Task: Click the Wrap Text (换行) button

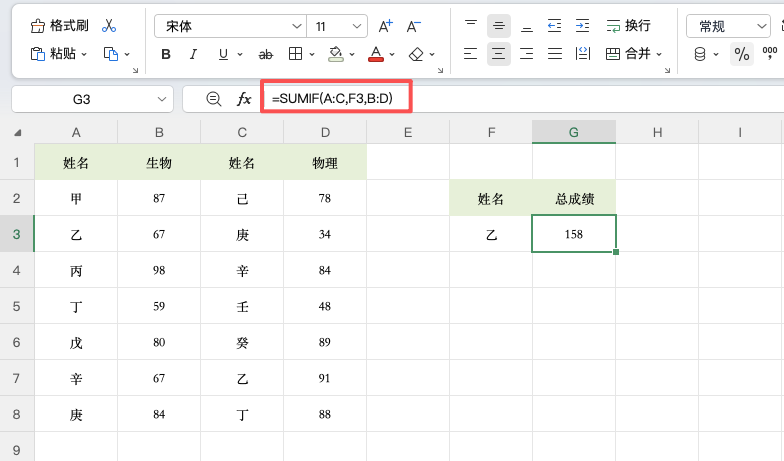Action: [x=628, y=26]
